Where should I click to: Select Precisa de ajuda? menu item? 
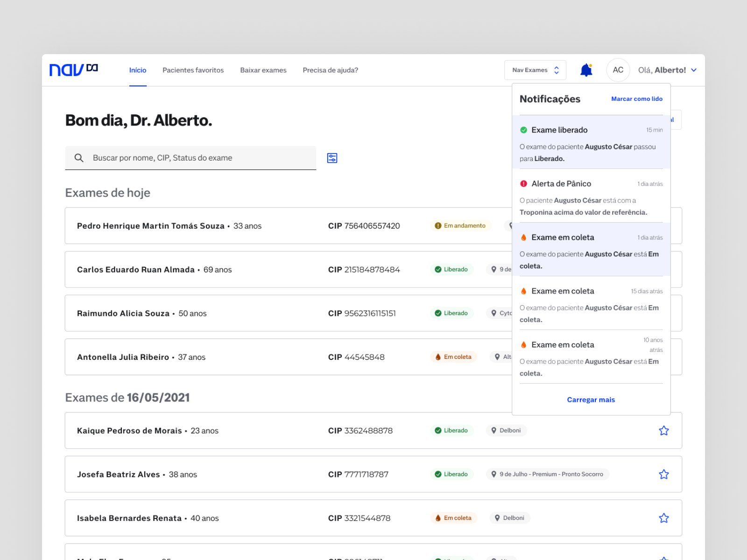(x=330, y=70)
